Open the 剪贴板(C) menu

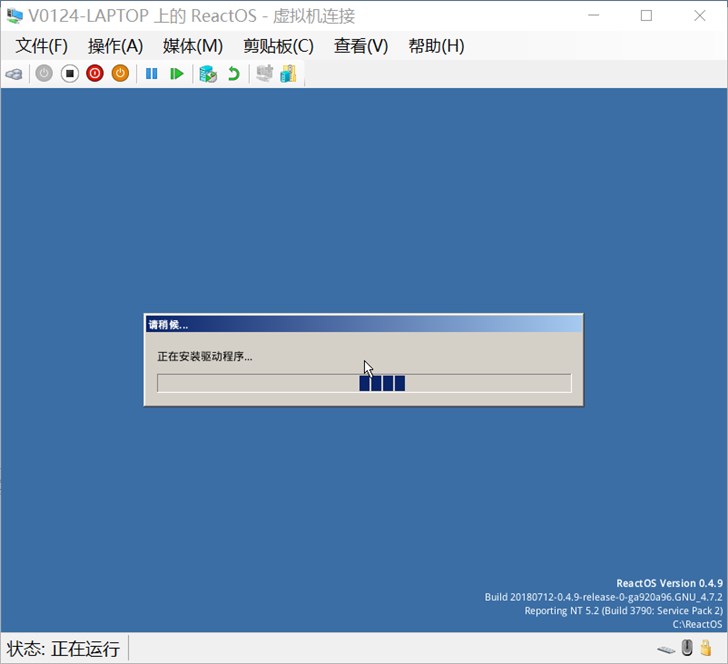(279, 46)
